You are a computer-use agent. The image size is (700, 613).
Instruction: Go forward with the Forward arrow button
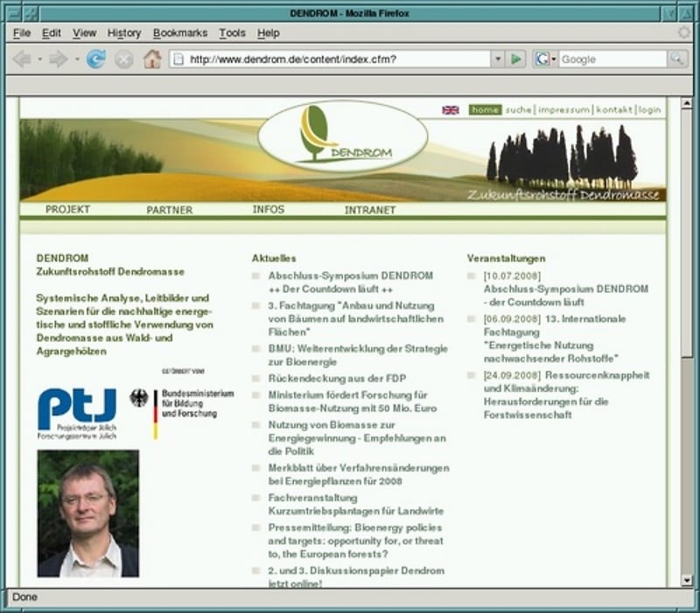(x=59, y=59)
